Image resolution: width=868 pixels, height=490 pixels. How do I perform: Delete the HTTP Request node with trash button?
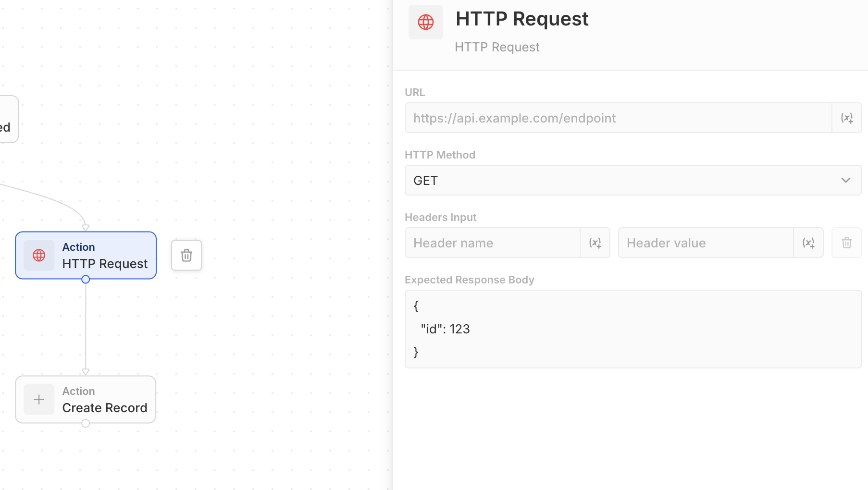click(186, 255)
